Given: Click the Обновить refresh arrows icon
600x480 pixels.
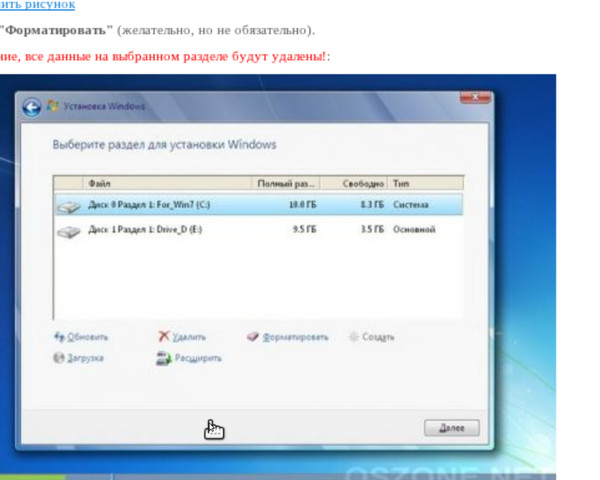Looking at the screenshot, I should [x=59, y=336].
